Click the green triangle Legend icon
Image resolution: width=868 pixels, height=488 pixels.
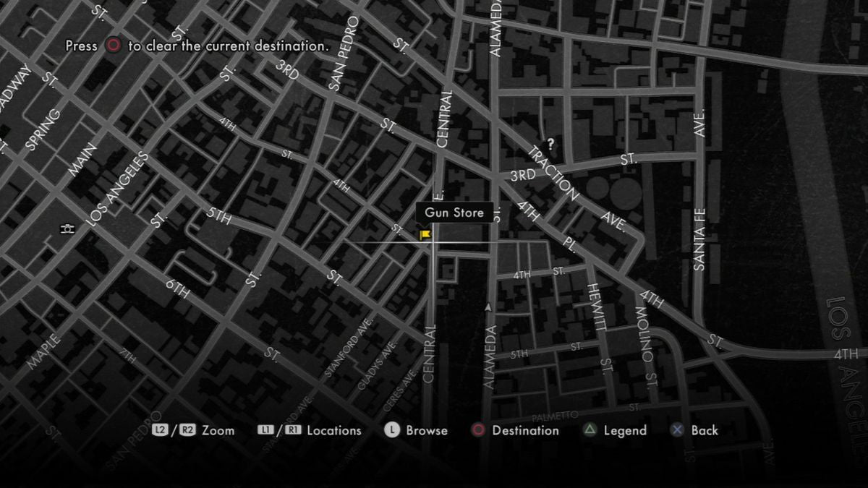(x=590, y=430)
